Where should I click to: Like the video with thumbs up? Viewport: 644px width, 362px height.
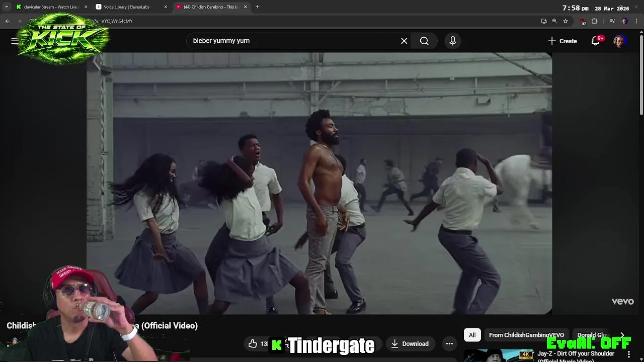[x=253, y=344]
